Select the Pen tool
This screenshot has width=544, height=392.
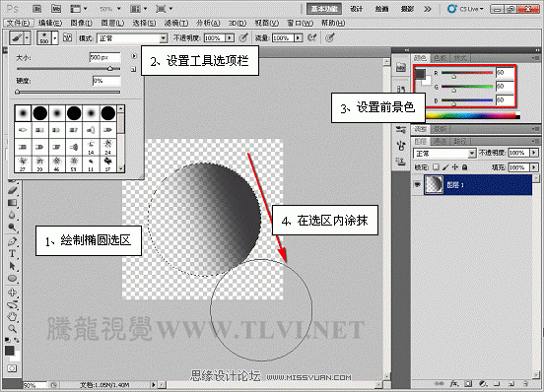click(12, 241)
